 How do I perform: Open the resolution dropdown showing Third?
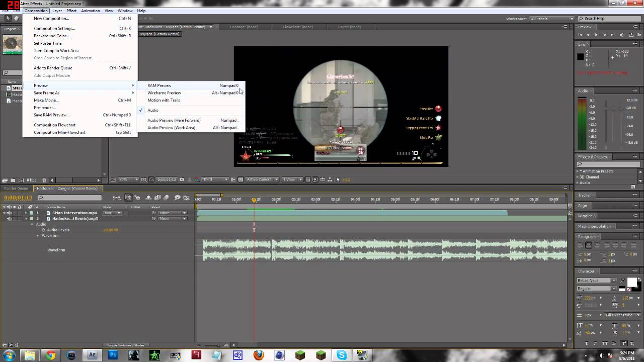coord(215,179)
